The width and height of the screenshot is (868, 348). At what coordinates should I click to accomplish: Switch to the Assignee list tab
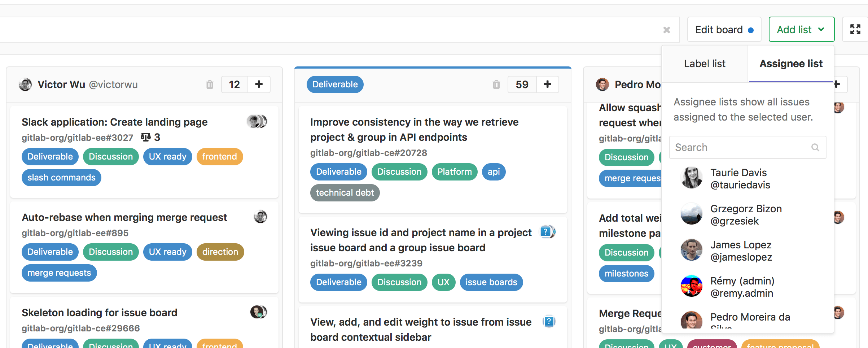click(x=791, y=64)
